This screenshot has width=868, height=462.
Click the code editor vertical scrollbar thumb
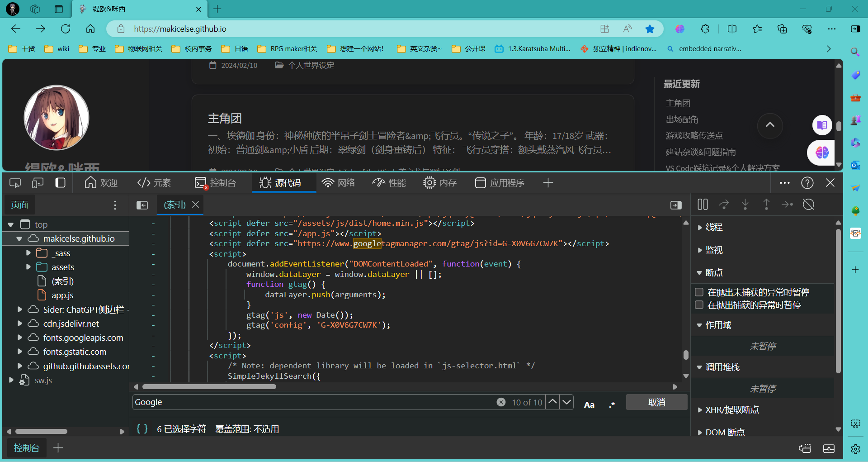[x=686, y=355]
